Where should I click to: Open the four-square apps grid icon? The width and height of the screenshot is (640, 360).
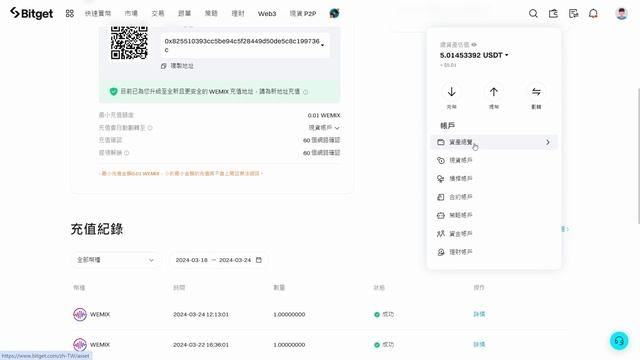70,13
